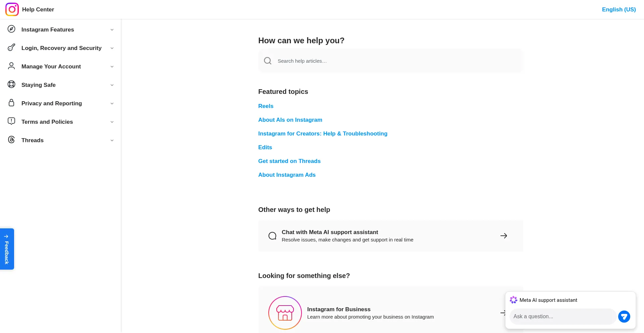Expand the Instagram Features chevron

(112, 30)
